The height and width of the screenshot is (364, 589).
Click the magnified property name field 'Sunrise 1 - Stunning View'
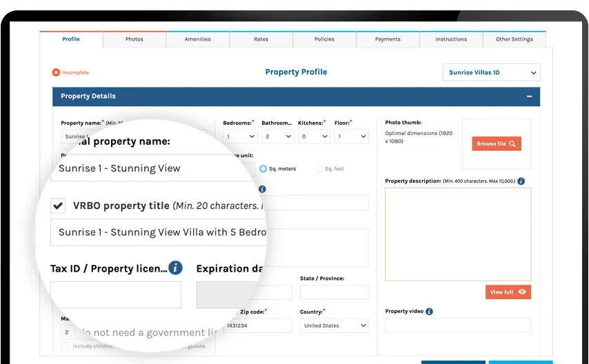tap(153, 168)
